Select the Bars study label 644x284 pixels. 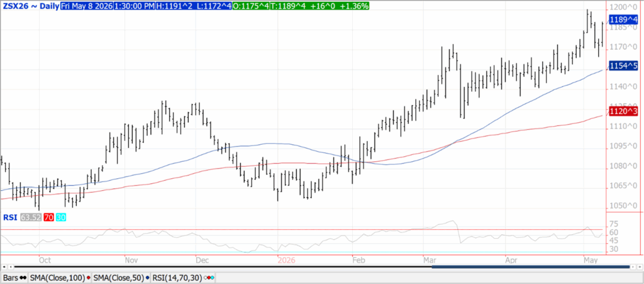[x=11, y=278]
